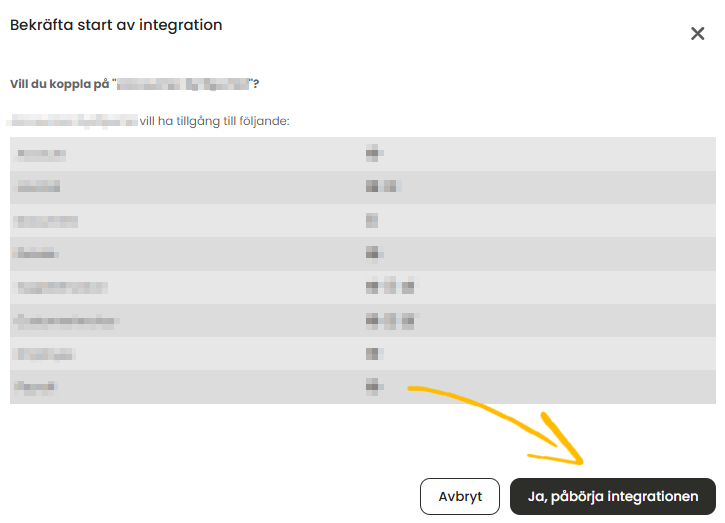Click the "Bekräfta start av integration" title

[x=116, y=25]
